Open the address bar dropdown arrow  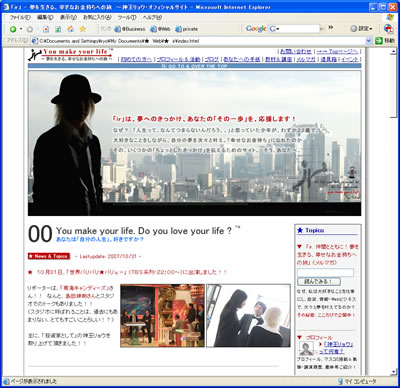point(368,41)
